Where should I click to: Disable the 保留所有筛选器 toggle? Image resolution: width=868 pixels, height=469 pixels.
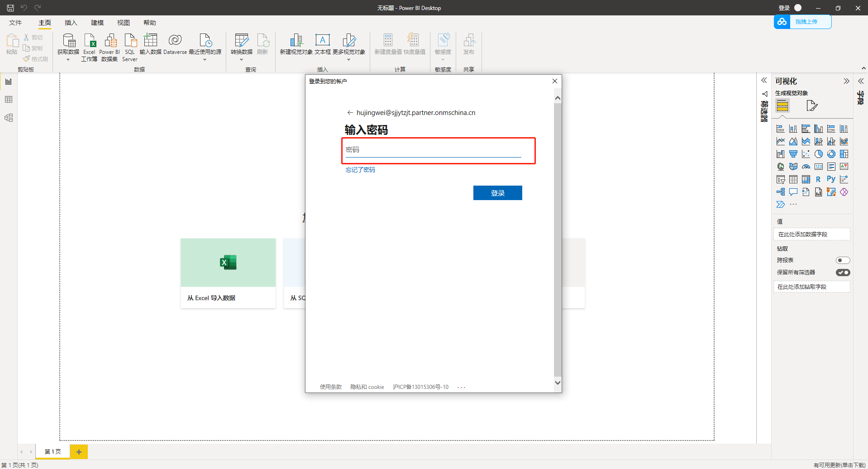(843, 272)
